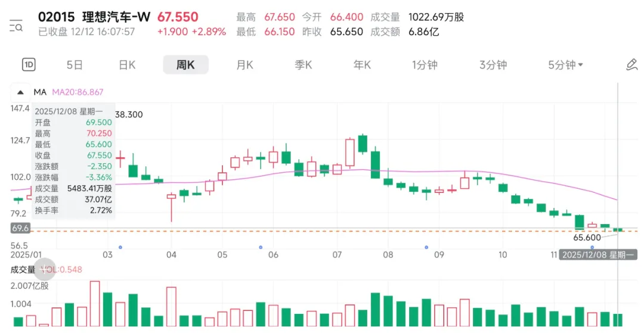The image size is (644, 333).
Task: Click tooltip 成交量 value 5483.41万股
Action: 89,188
